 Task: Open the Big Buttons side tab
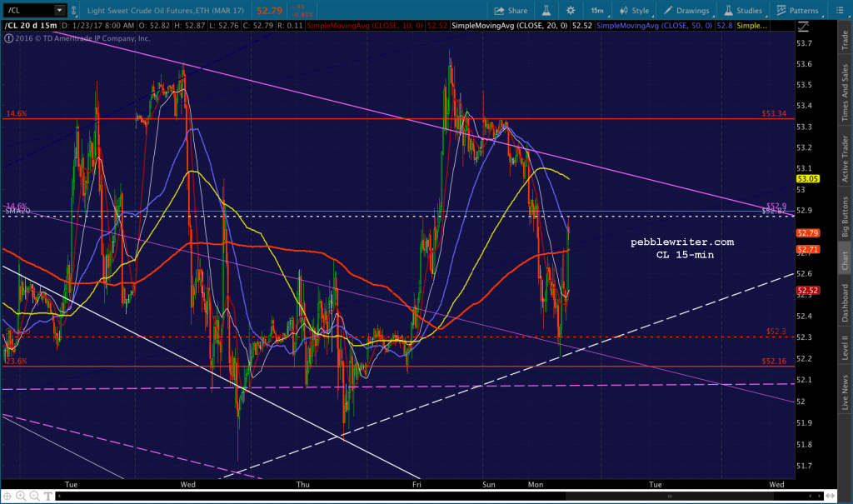click(845, 217)
